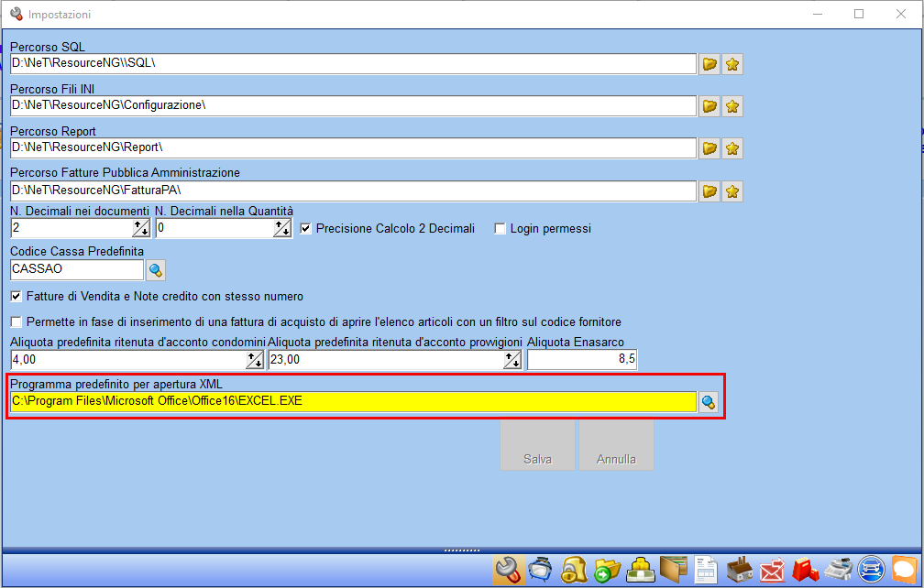
Task: Browse folder for Percorso Report
Action: [709, 148]
